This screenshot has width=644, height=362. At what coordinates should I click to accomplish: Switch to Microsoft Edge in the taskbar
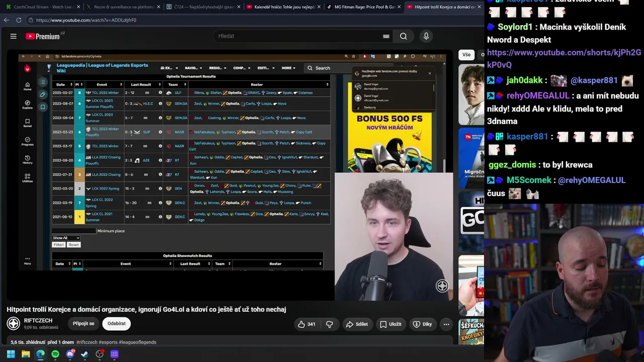[x=40, y=354]
